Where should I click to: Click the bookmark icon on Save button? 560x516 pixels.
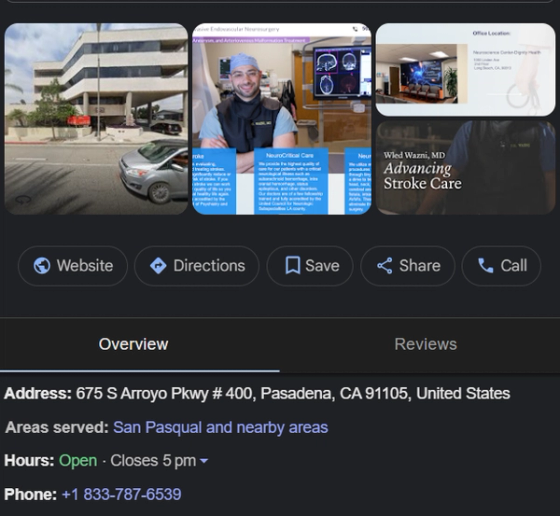pos(293,265)
